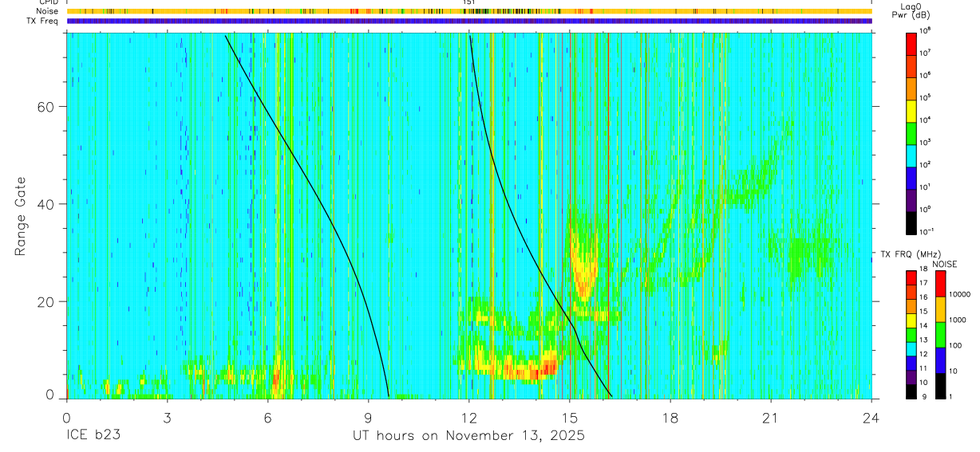Screen dimensions: 980x452
Task: Pick the red swatch in TX FRQ legend
Action: [911, 278]
